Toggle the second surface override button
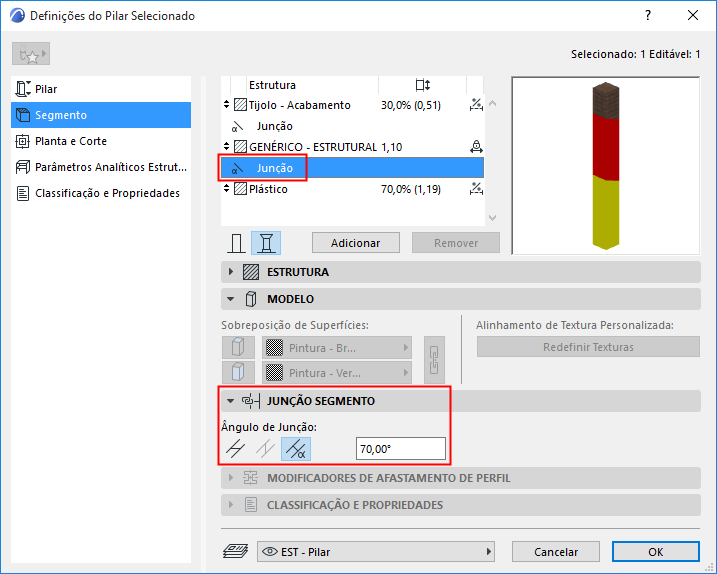 coord(238,372)
